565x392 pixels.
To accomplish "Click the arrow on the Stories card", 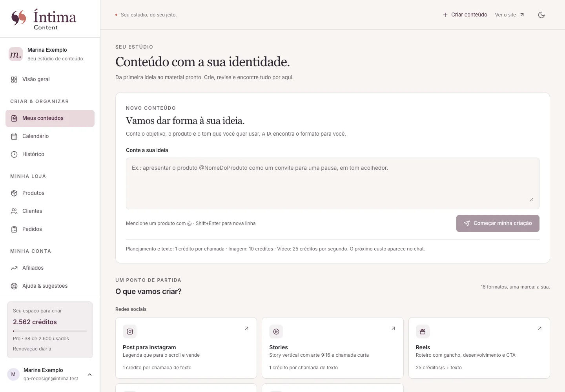I will point(393,328).
